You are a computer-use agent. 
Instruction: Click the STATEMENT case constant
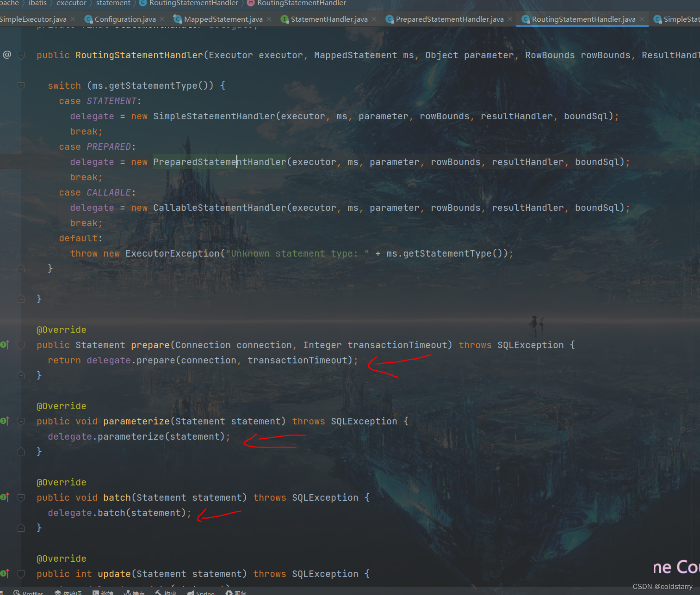[112, 101]
